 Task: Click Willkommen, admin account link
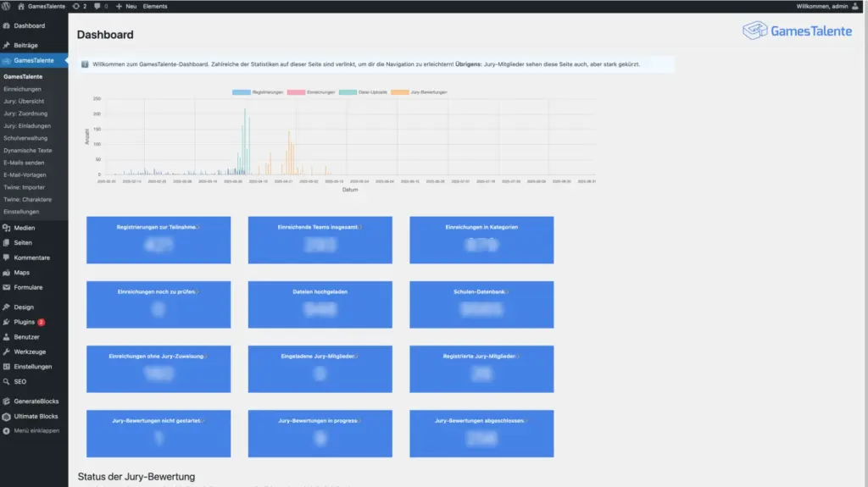(822, 6)
